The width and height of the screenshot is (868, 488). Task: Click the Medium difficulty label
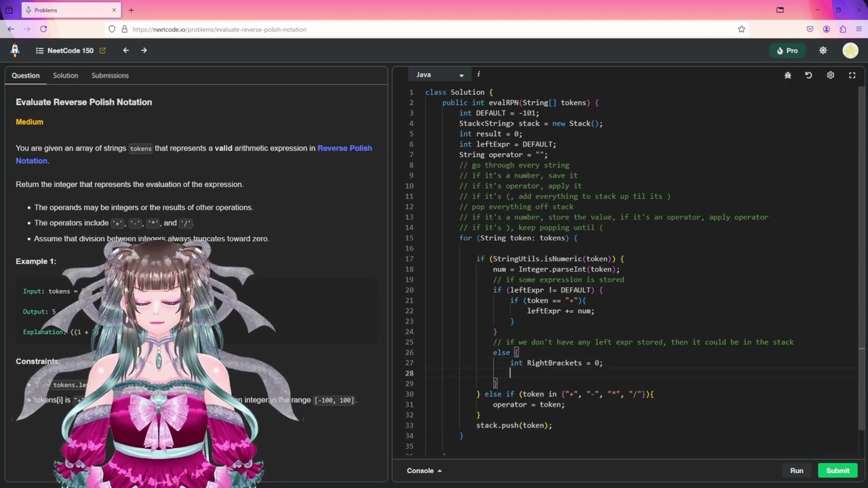(x=29, y=122)
